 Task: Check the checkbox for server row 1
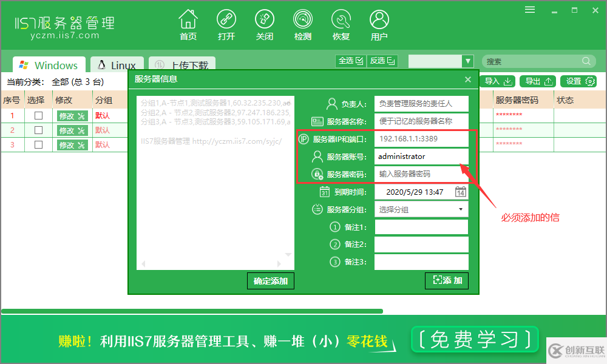(38, 115)
